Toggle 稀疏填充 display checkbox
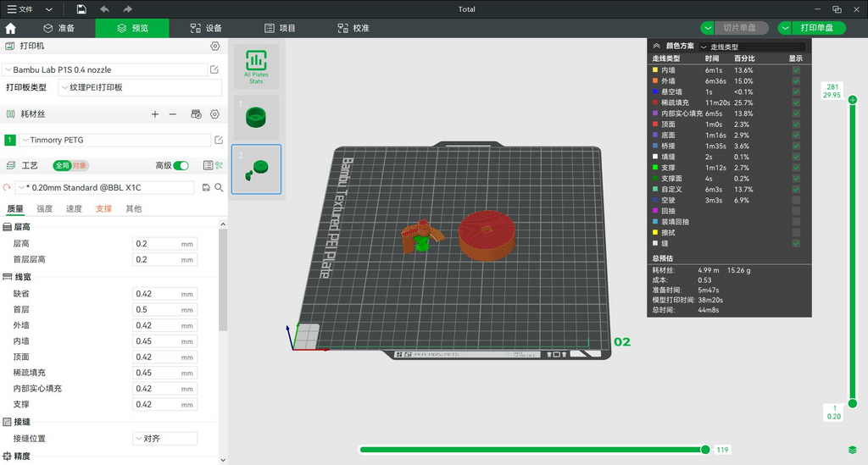The height and width of the screenshot is (465, 868). (796, 102)
